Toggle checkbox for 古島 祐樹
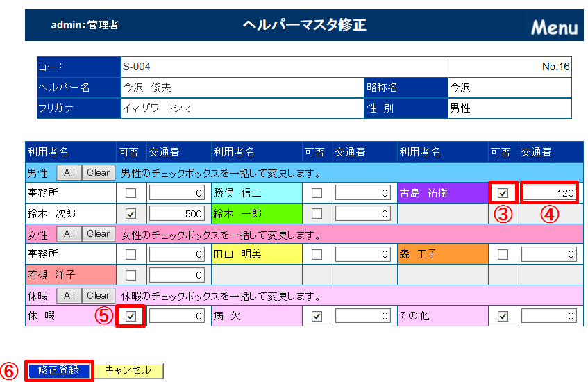This screenshot has height=382, width=588. pyautogui.click(x=503, y=193)
